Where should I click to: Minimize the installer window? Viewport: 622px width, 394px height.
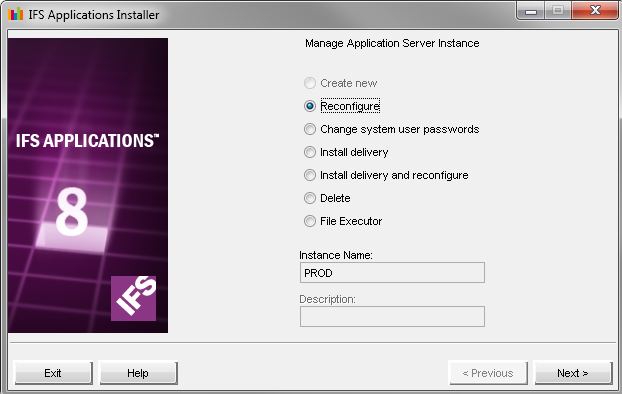[531, 10]
